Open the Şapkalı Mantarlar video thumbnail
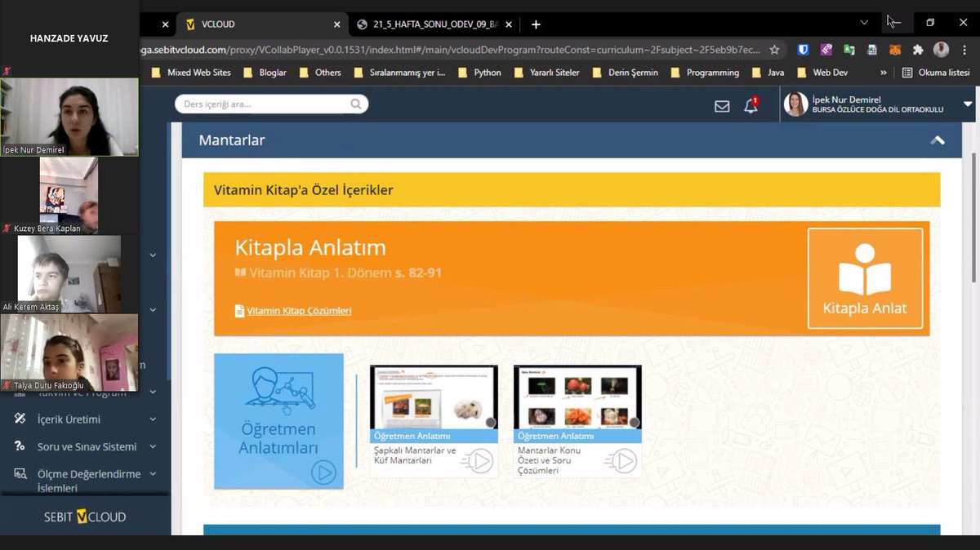 (x=434, y=397)
